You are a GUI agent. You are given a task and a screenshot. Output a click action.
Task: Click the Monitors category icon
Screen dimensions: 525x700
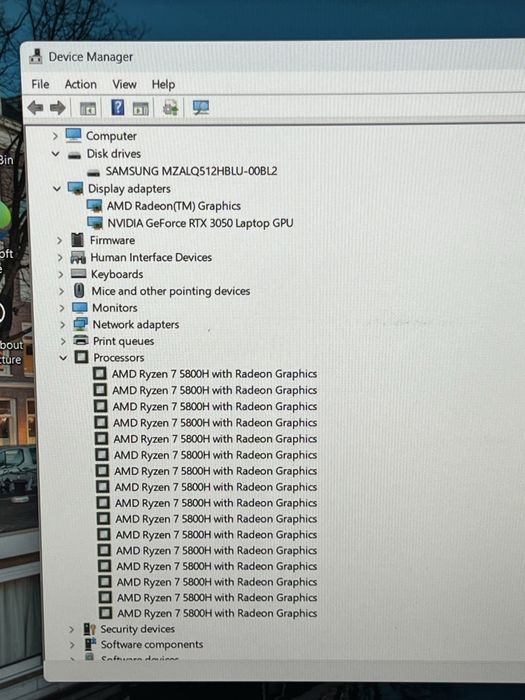pos(79,307)
